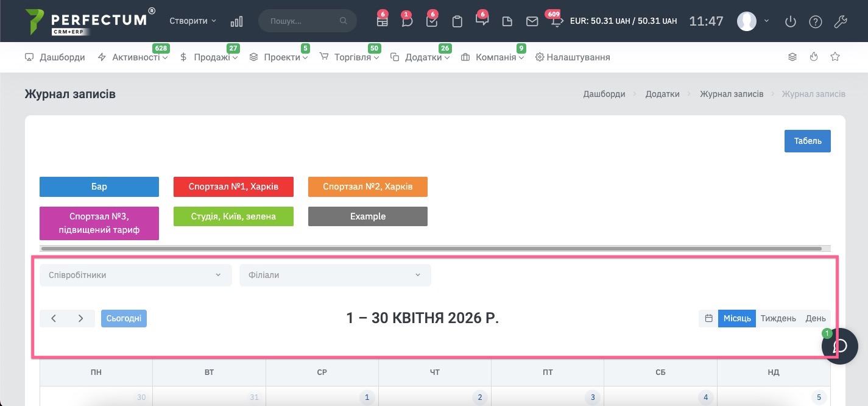Click the wrench setup icon
The image size is (868, 406).
click(x=840, y=21)
